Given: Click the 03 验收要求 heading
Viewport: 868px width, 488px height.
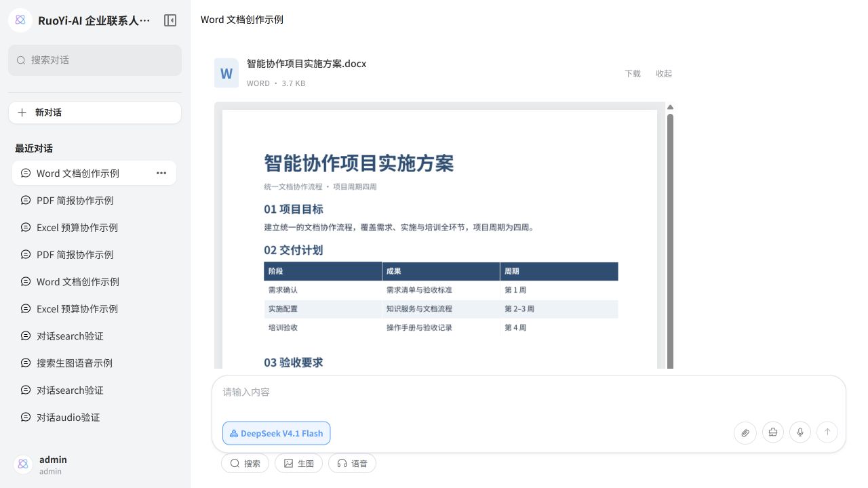Looking at the screenshot, I should coord(294,363).
